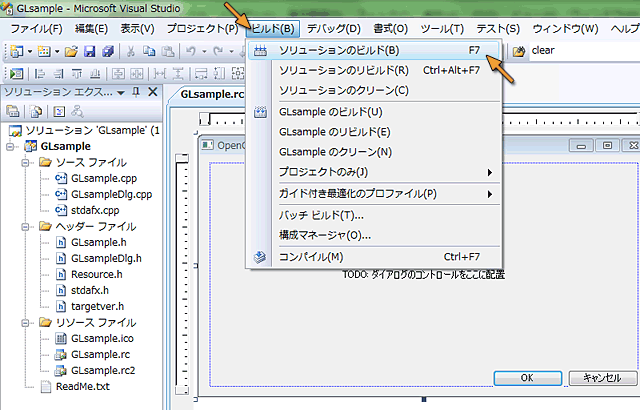Select ソリューションのビルド(B) menu entry

pyautogui.click(x=373, y=51)
